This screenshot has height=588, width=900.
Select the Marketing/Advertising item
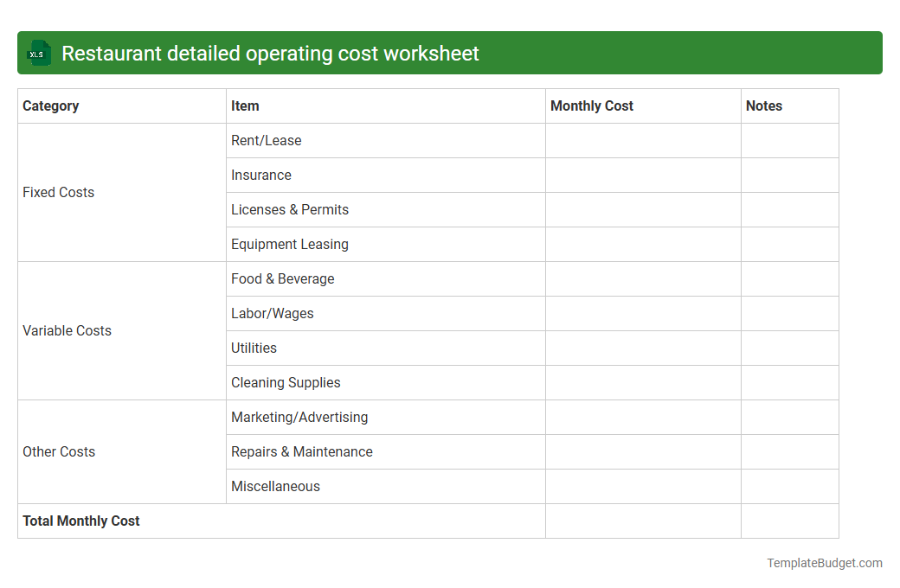[x=299, y=417]
